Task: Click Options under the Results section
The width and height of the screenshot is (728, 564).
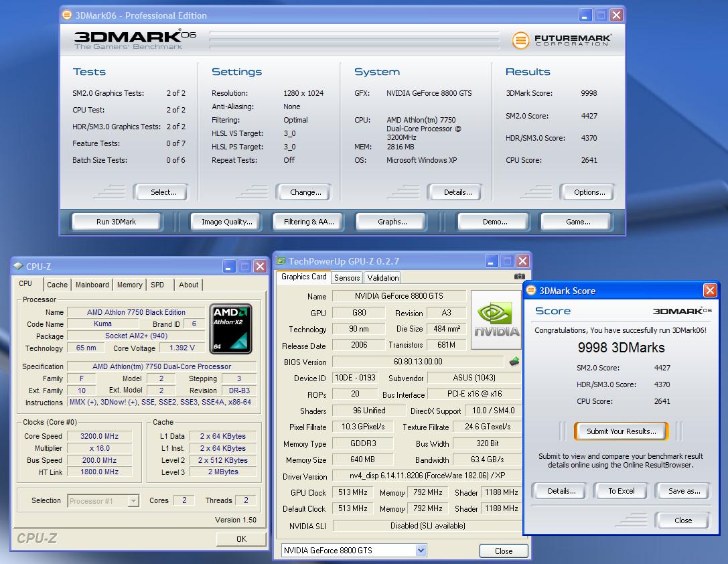Action: (589, 192)
